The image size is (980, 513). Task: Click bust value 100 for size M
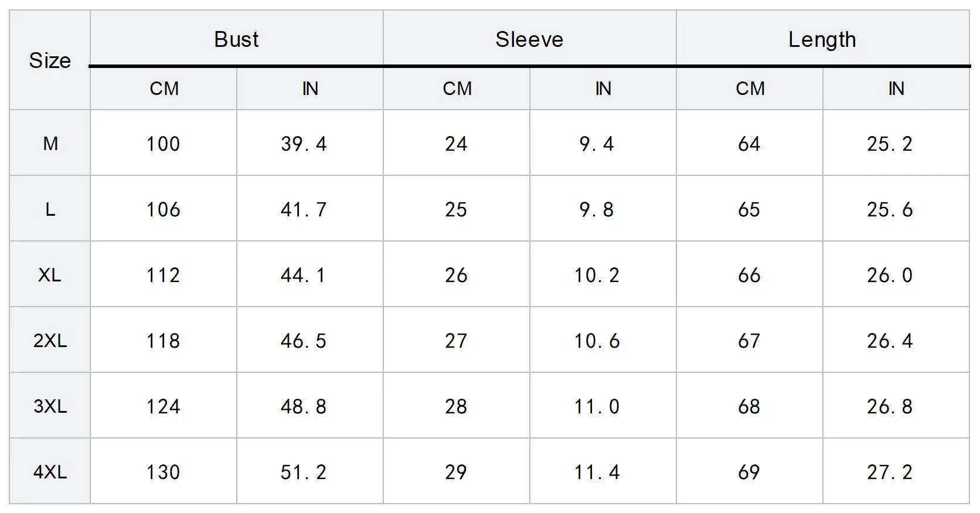click(x=163, y=144)
